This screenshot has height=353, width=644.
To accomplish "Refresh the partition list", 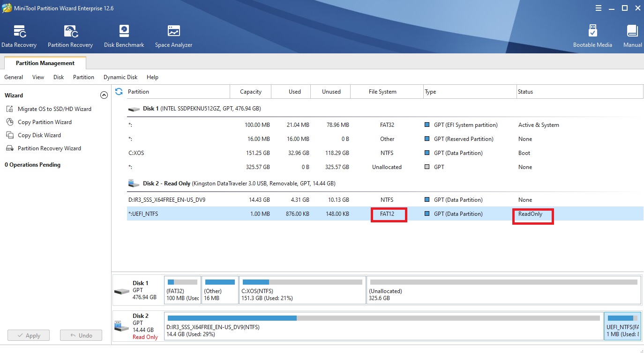I will (119, 91).
